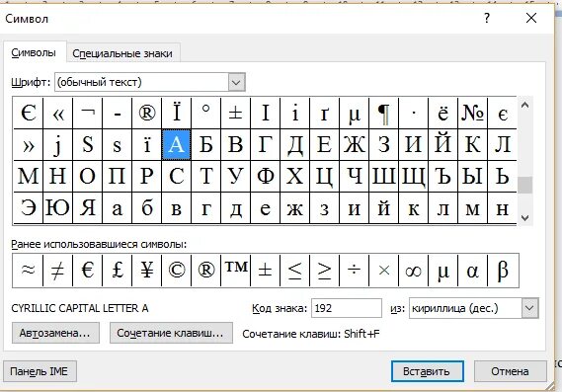Open the Шрифт font dropdown
This screenshot has height=392, width=562.
coord(236,82)
